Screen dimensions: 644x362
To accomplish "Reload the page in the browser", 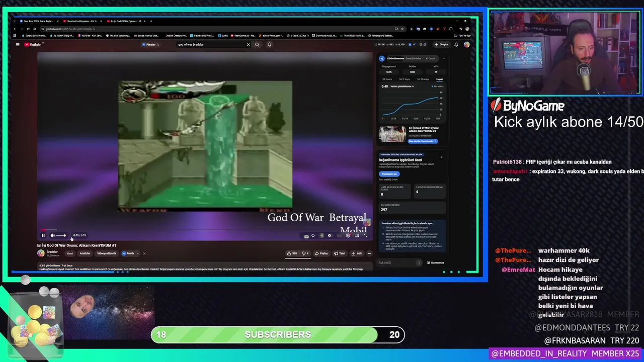I will [x=28, y=29].
